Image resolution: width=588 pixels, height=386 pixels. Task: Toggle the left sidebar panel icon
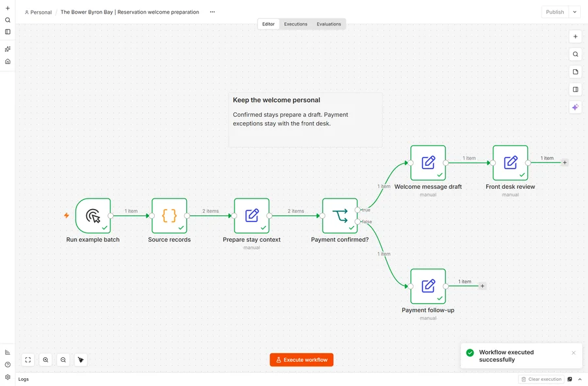tap(7, 32)
